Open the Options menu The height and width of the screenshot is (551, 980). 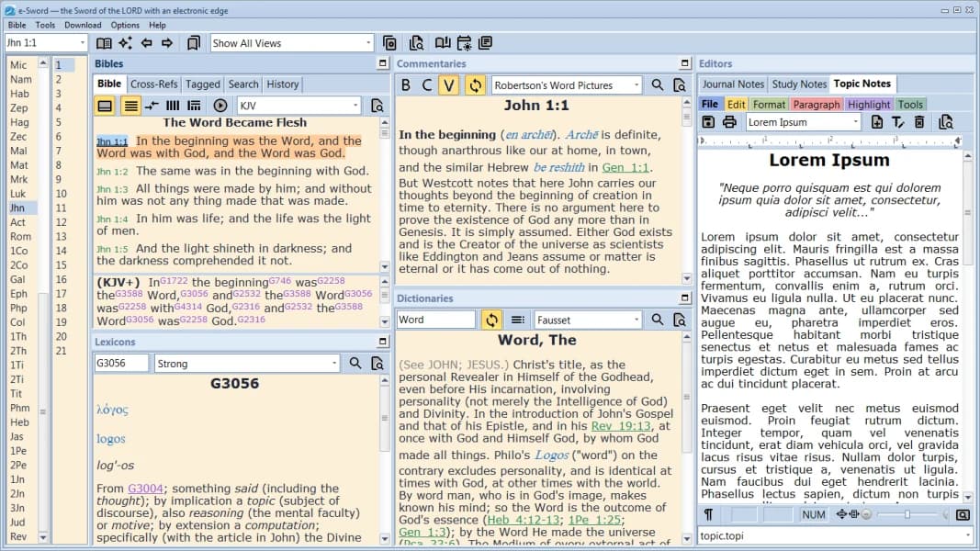(125, 25)
